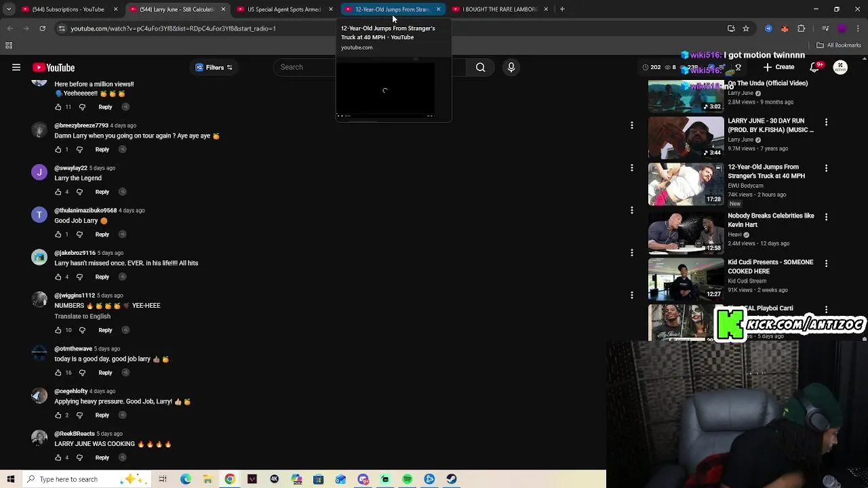
Task: Click the Create button
Action: pos(778,67)
